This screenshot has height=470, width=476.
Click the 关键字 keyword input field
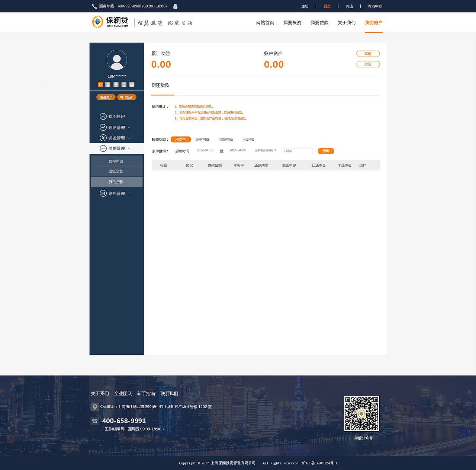tap(297, 151)
